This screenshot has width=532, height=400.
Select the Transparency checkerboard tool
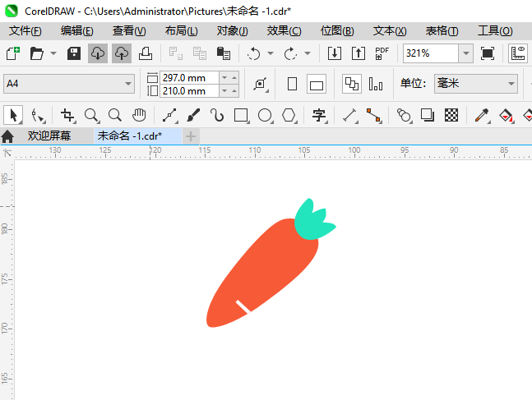[x=451, y=115]
